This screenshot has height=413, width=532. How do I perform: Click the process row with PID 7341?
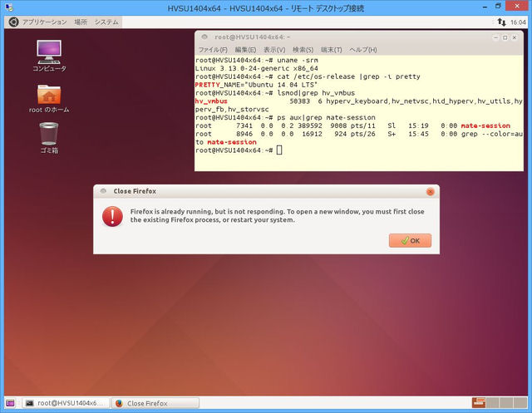(352, 125)
